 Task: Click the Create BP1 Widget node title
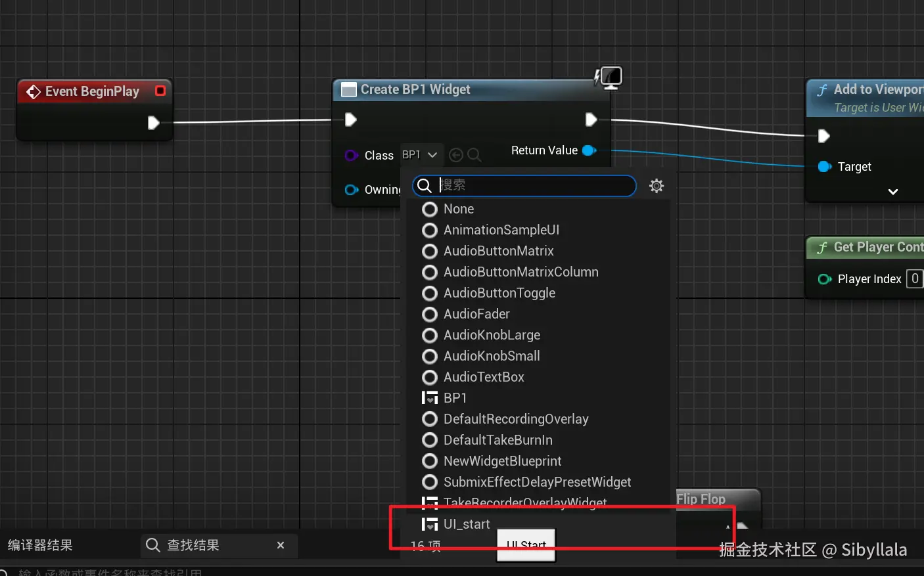(415, 89)
